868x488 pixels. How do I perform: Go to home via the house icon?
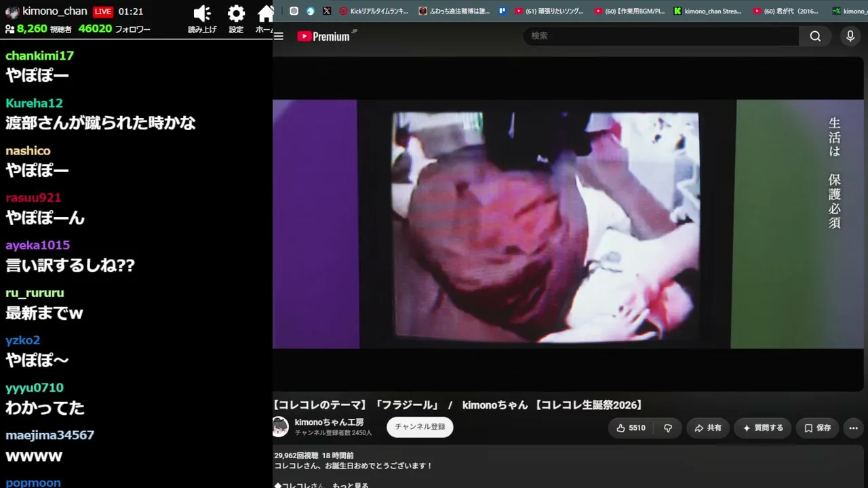click(265, 14)
